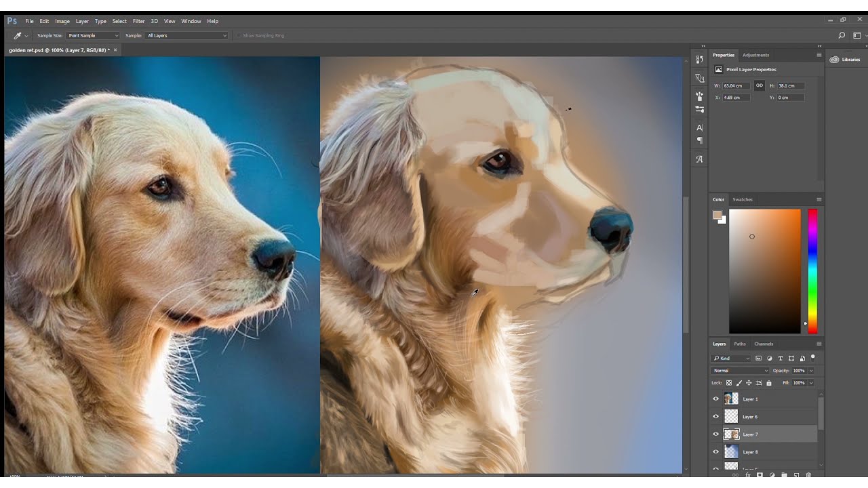Viewport: 868px width, 488px height.
Task: Filter layers by shape layers icon
Action: click(791, 358)
